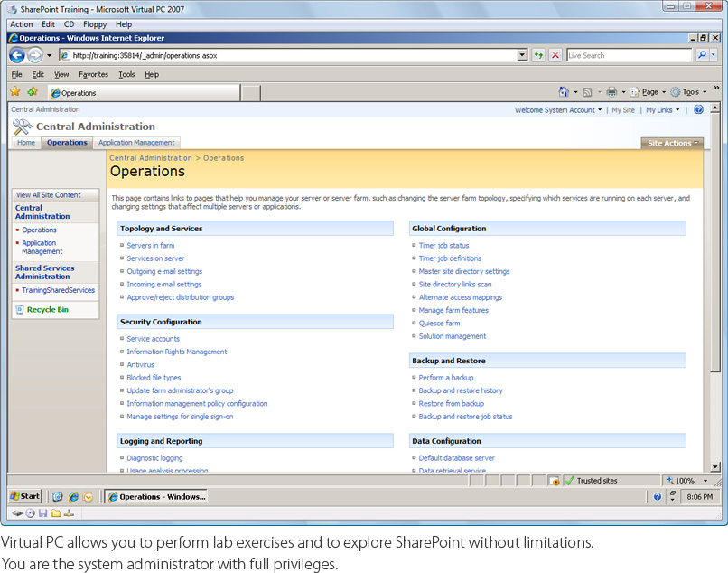The height and width of the screenshot is (573, 728).
Task: Click the Virtual PC hard disk status icon
Action: click(17, 513)
